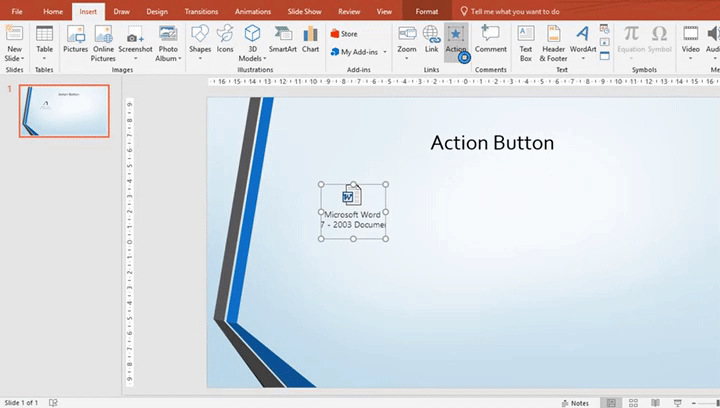
Task: Open Header & Footer settings
Action: 554,40
